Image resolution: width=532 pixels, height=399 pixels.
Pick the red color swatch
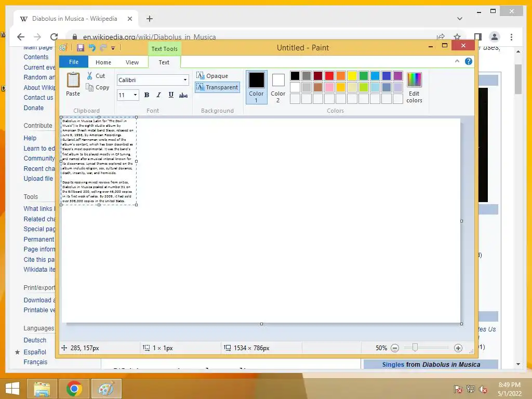tap(329, 76)
